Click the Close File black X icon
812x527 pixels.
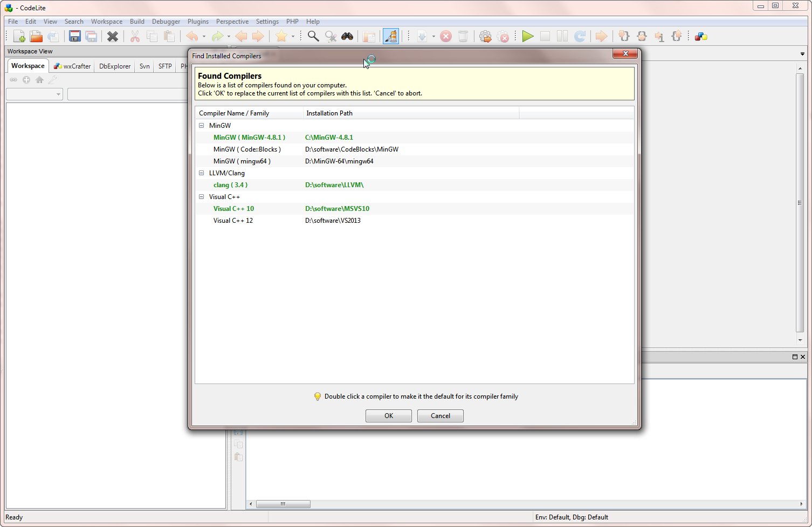point(113,36)
